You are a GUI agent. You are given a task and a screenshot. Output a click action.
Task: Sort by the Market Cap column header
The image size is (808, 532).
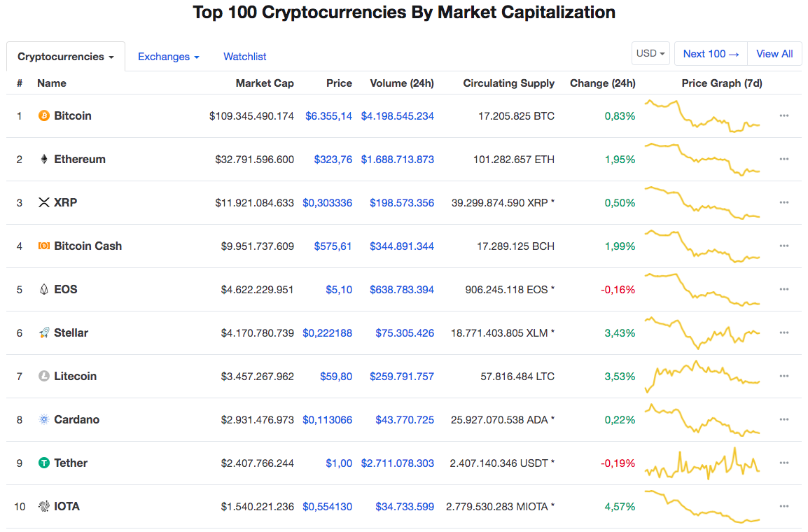(x=265, y=83)
